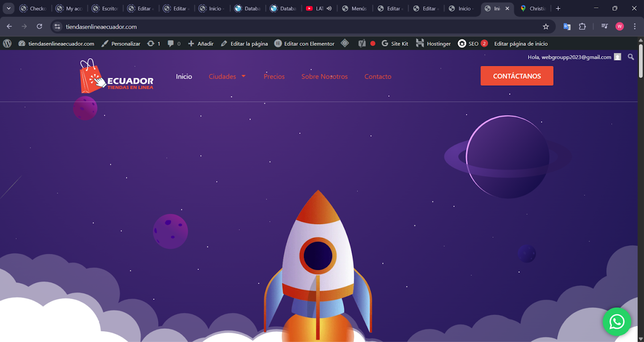The height and width of the screenshot is (342, 644).
Task: Open the browser Extensions puzzle icon
Action: (582, 27)
